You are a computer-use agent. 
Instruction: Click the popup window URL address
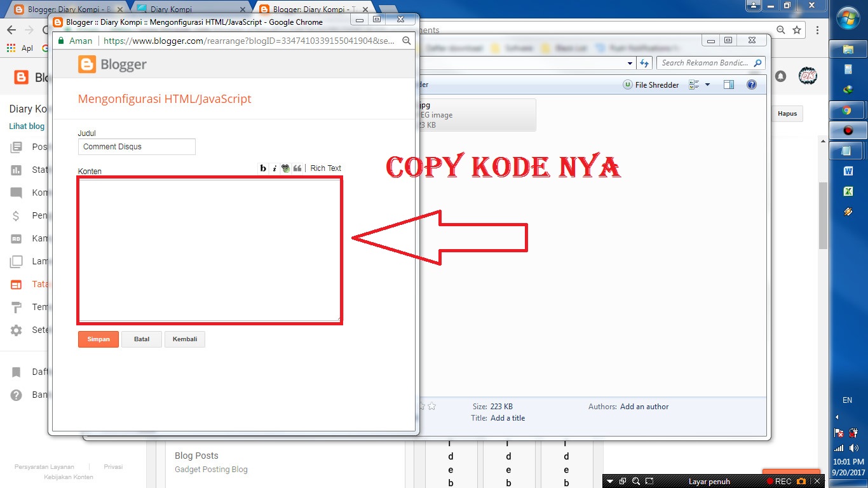click(249, 41)
